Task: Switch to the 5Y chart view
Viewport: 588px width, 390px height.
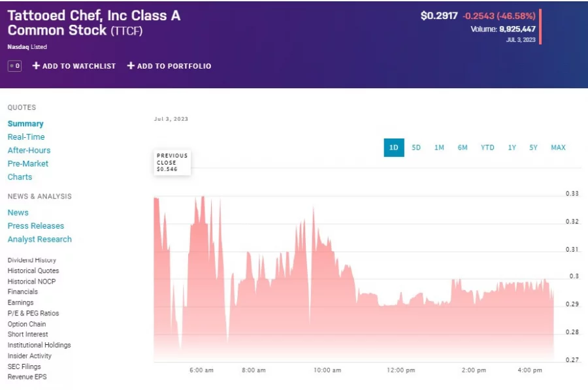Action: coord(534,148)
